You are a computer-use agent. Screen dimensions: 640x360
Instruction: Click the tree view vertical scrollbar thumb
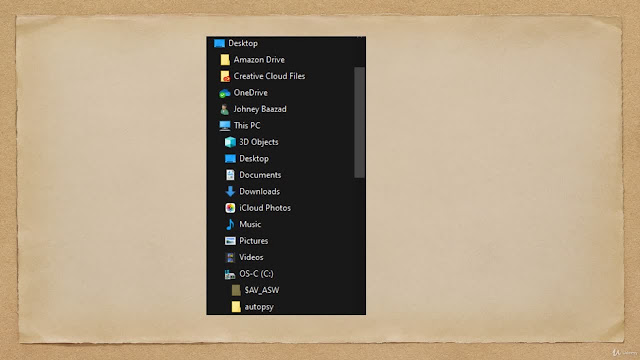359,122
